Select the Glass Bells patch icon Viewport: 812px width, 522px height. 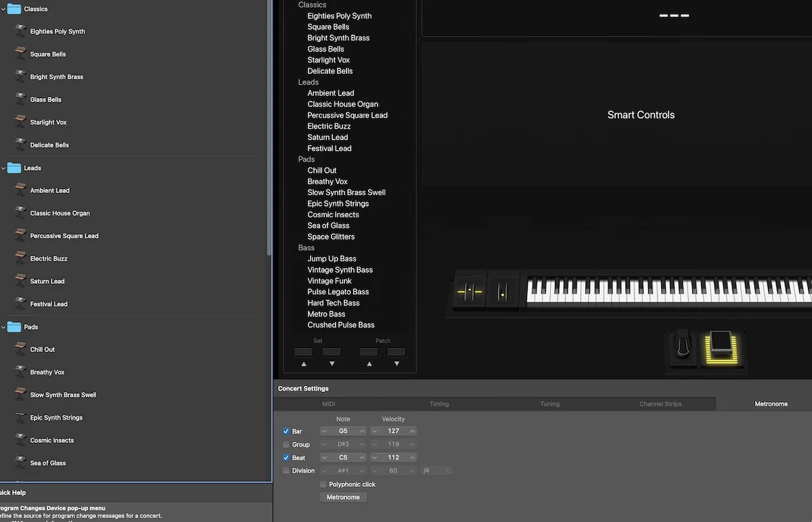[20, 100]
